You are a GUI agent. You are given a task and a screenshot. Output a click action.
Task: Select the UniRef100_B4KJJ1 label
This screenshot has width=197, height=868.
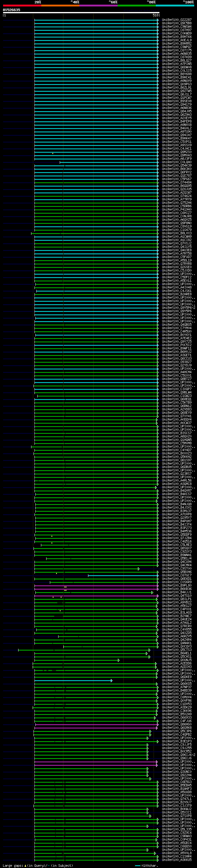(x=176, y=592)
